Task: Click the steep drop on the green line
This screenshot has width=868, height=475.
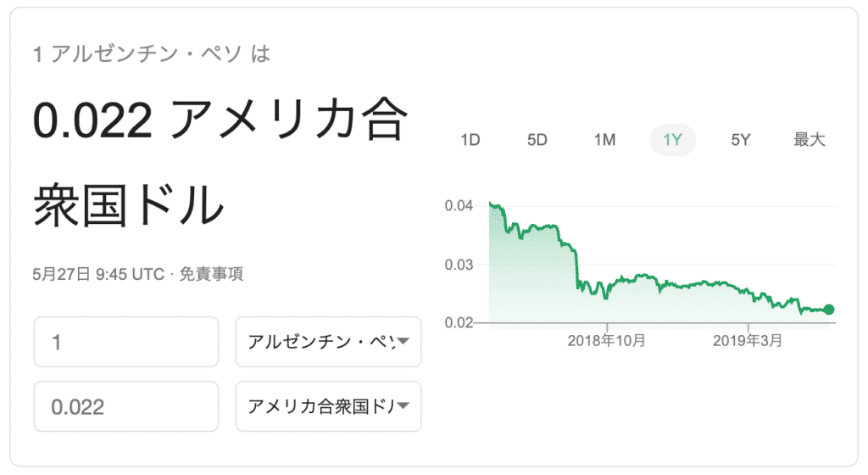Action: (x=576, y=269)
